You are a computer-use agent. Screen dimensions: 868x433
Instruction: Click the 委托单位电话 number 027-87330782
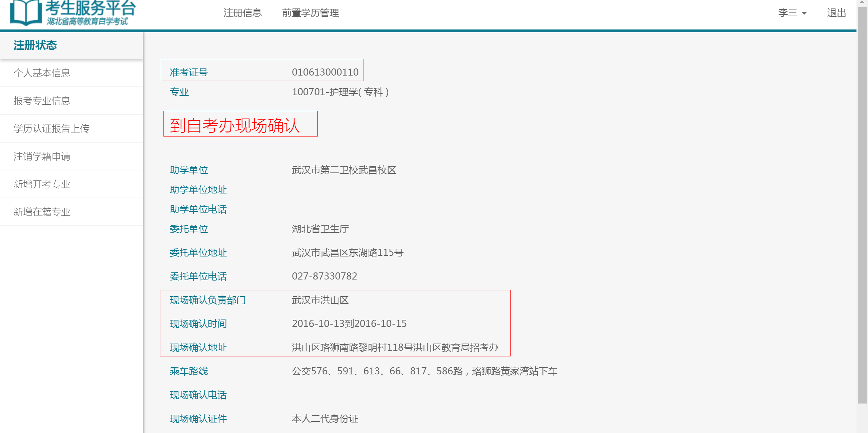point(324,276)
